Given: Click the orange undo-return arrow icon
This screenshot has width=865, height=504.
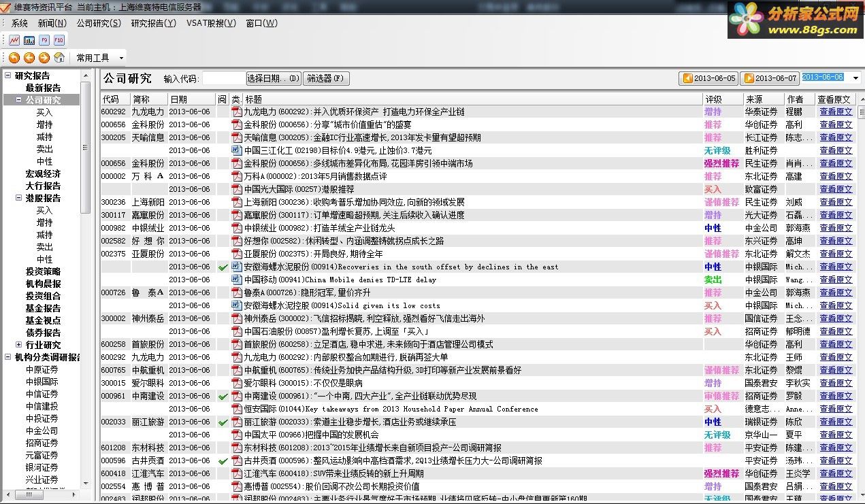Looking at the screenshot, I should click(14, 58).
